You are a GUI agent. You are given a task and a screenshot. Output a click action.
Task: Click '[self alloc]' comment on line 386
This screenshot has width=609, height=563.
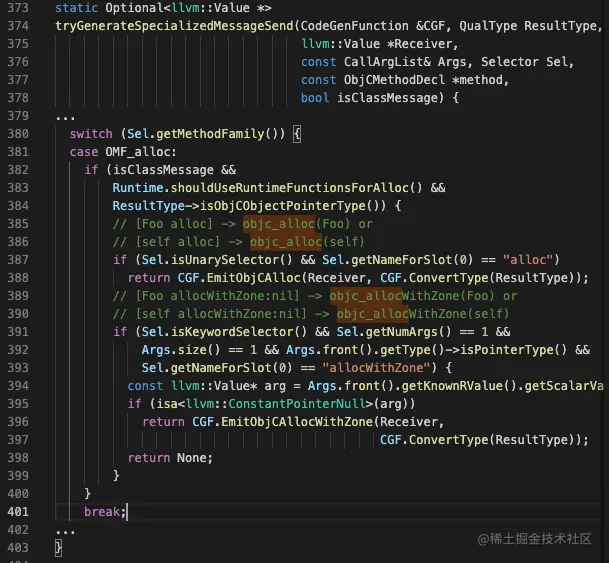pos(177,242)
